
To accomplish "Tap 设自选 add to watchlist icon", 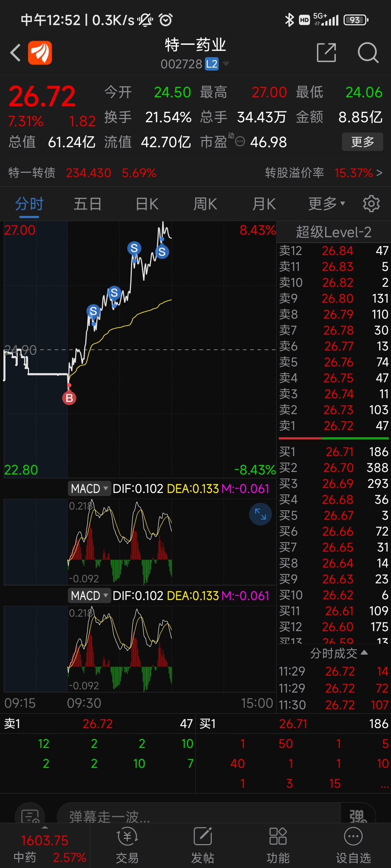I will point(353,846).
